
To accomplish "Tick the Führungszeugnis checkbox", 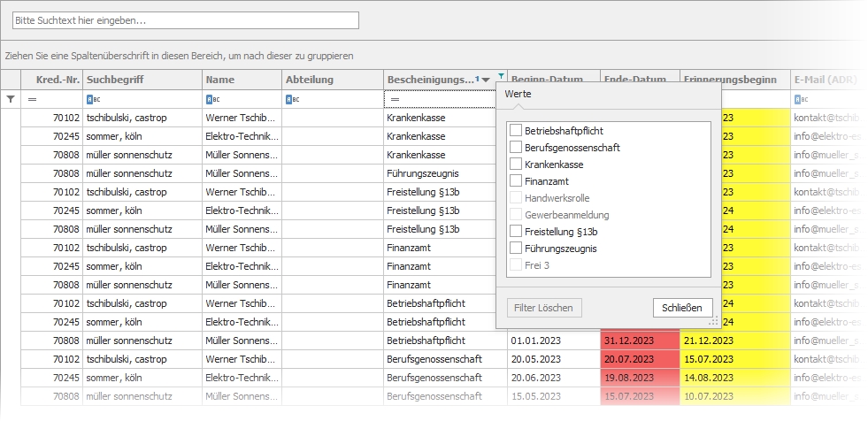I will pos(516,249).
